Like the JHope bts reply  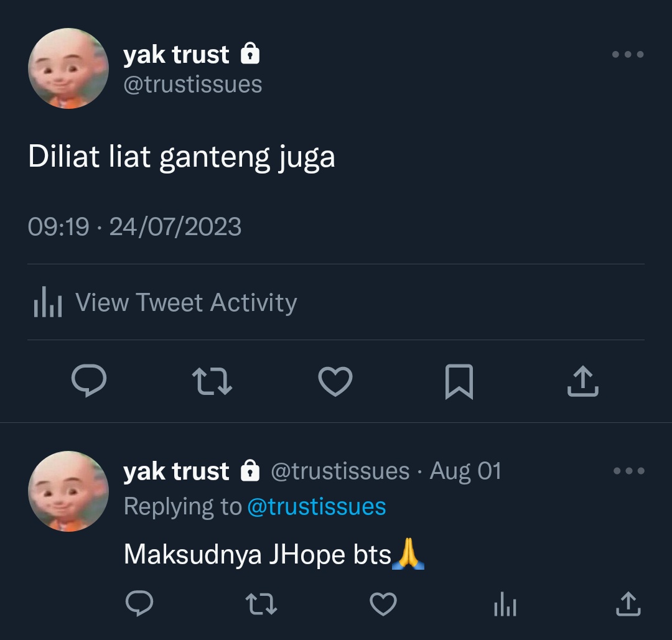(x=383, y=604)
